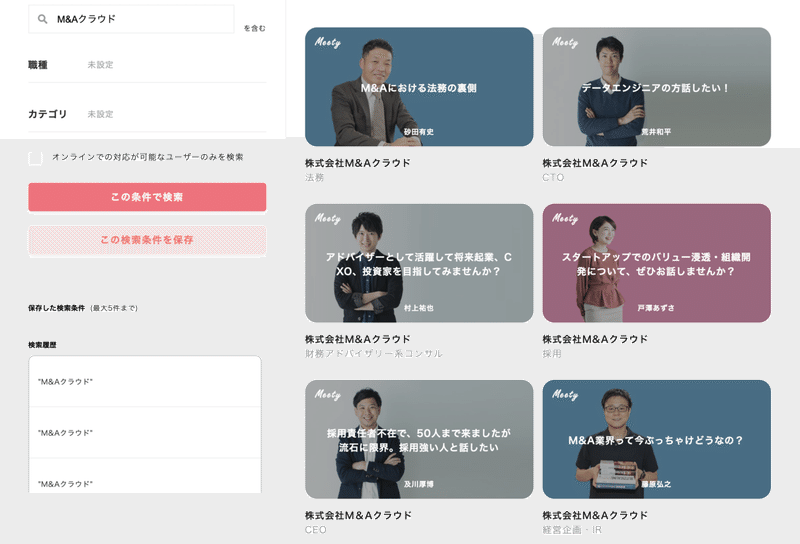
Task: Click 株式会社M&Aクラウド above CTO
Action: (x=595, y=163)
